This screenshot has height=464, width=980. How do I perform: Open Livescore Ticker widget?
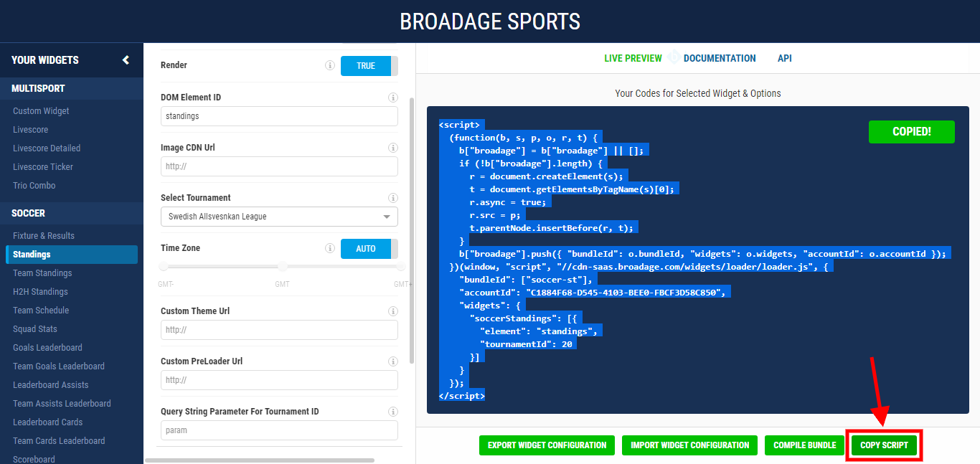click(x=43, y=167)
